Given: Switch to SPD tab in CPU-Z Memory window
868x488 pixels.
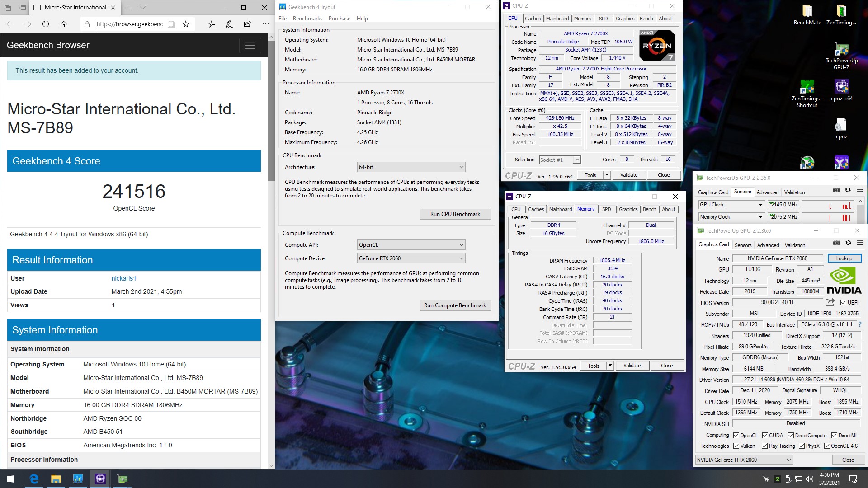Looking at the screenshot, I should tap(606, 209).
